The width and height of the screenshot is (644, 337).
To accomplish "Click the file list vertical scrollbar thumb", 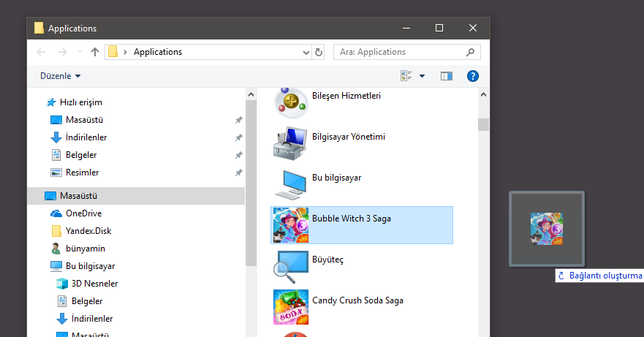I will click(x=483, y=124).
